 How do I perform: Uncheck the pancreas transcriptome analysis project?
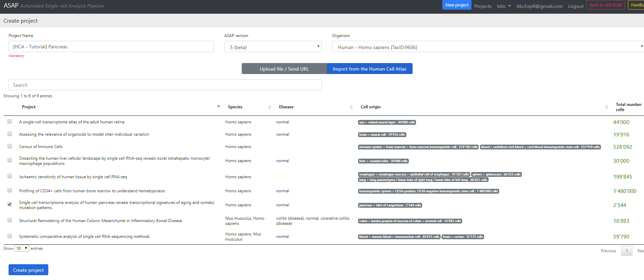pos(10,204)
